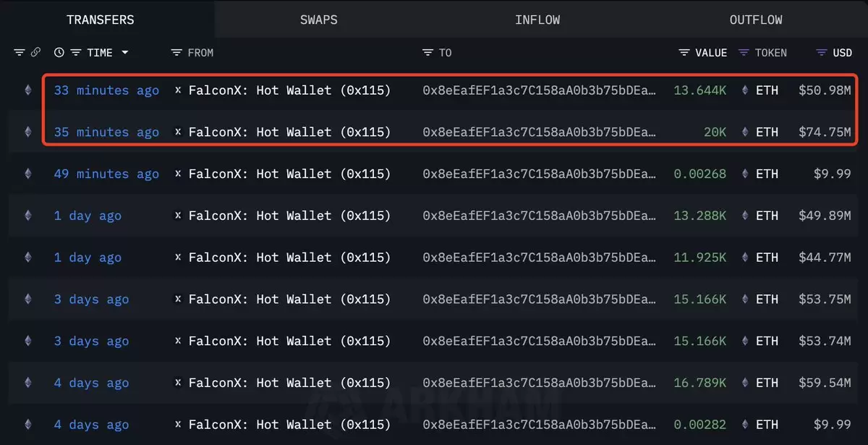Image resolution: width=868 pixels, height=445 pixels.
Task: Click the chain link icon in the header
Action: pos(35,53)
